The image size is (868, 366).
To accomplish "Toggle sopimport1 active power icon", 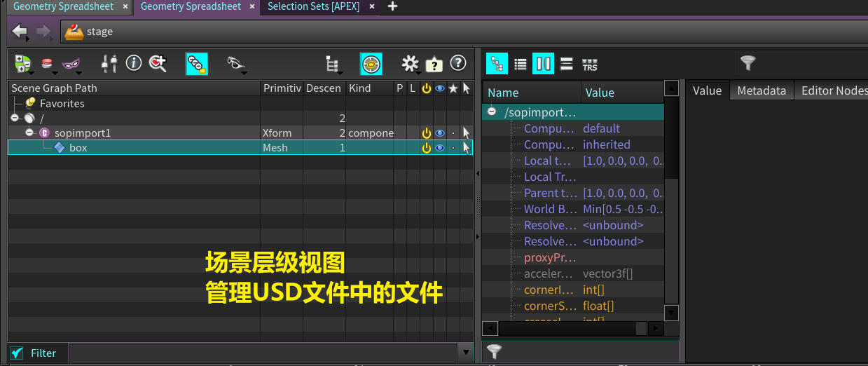I will coord(426,133).
